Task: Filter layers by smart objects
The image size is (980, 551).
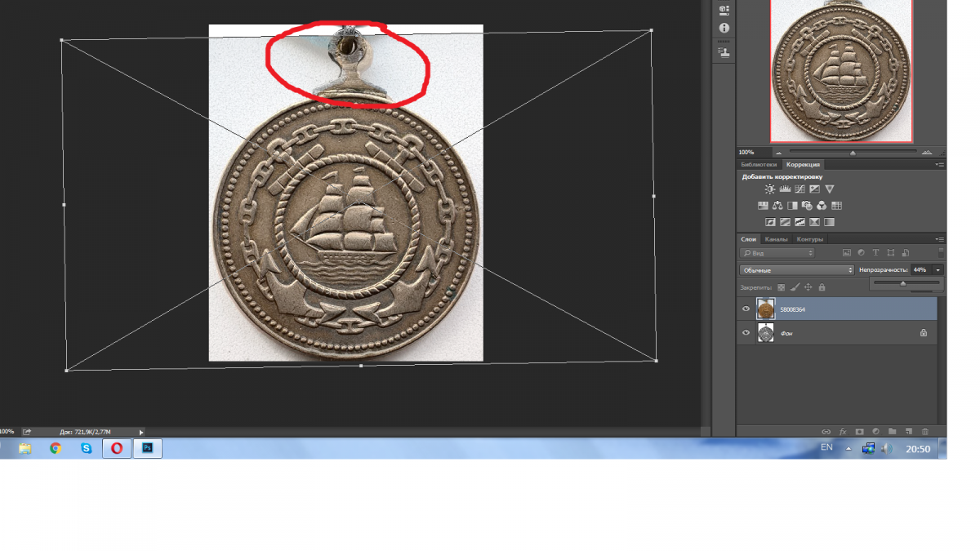Action: pos(906,253)
